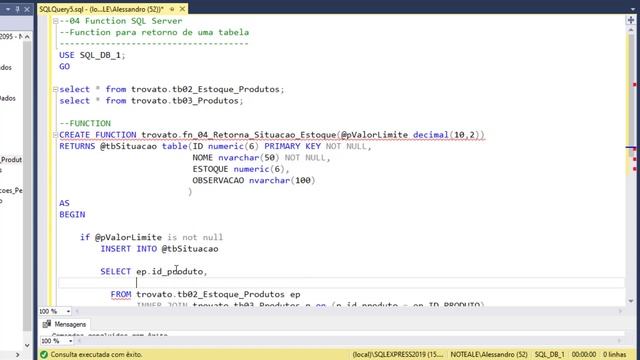The width and height of the screenshot is (640, 360).
Task: Click 'select * from trovato.tb03_Produtos;' line
Action: coord(151,101)
